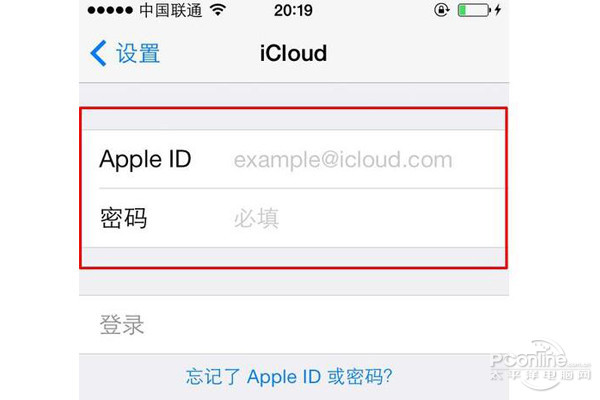
Task: Tap the gray header strip below the navigation bar
Action: click(293, 95)
